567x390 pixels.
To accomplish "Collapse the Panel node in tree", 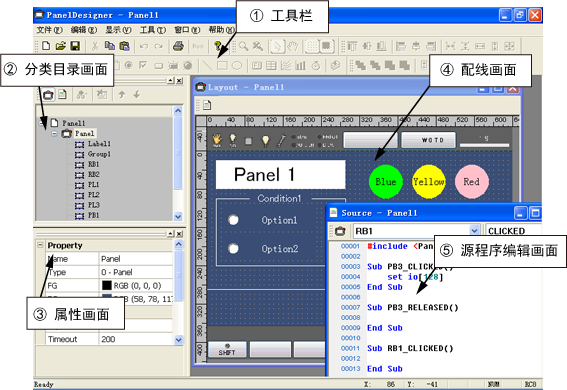I will tap(54, 133).
